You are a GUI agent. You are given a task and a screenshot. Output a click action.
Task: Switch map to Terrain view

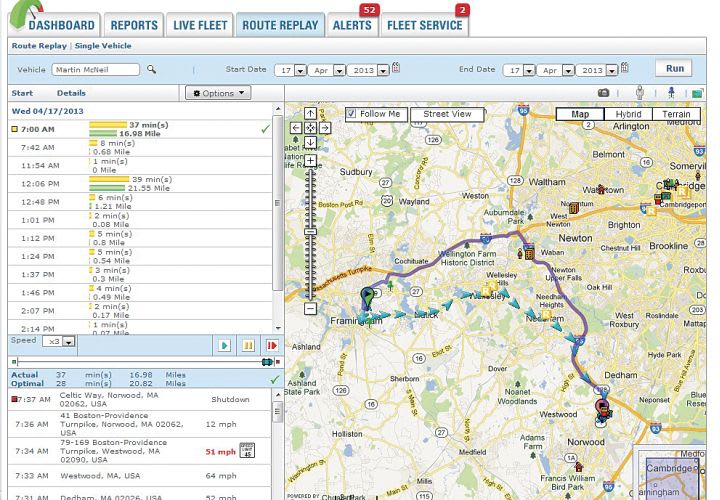tap(676, 114)
